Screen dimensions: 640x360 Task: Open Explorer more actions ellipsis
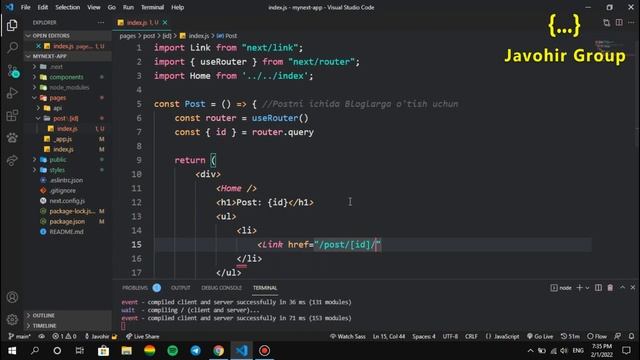point(101,22)
